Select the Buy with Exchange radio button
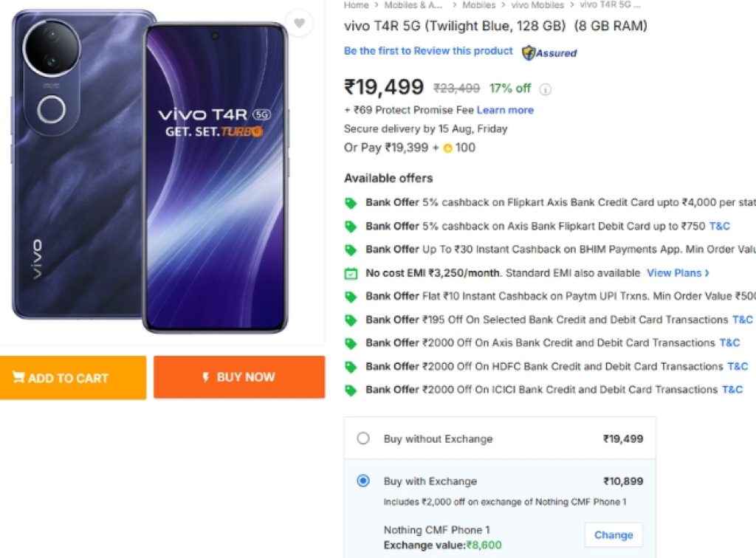Viewport: 756px width, 558px height. pyautogui.click(x=362, y=480)
